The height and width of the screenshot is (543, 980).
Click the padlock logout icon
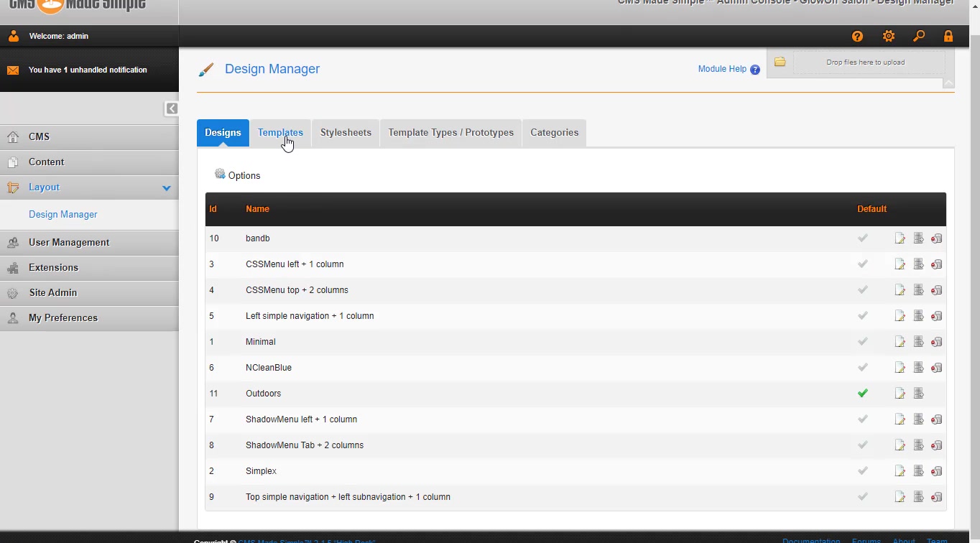(x=948, y=37)
